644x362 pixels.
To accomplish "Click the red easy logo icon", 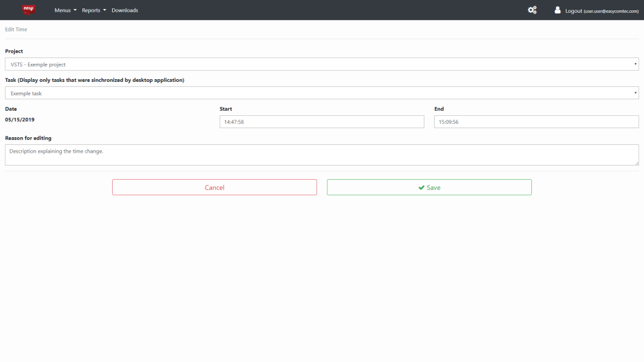I will tap(29, 10).
